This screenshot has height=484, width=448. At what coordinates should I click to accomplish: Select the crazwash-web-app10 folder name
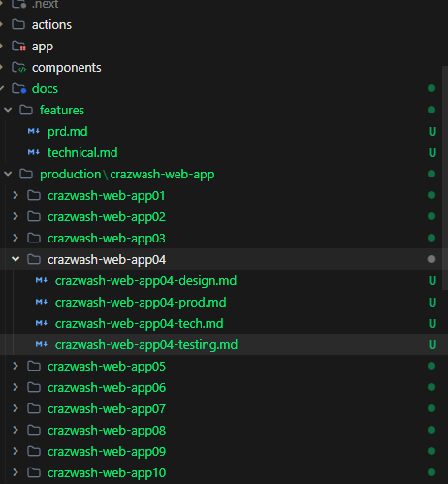107,473
